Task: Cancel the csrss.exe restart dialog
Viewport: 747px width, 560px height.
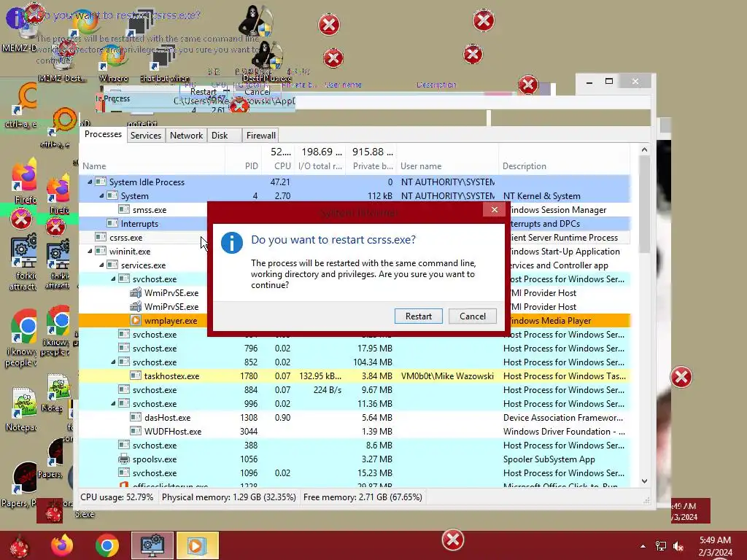Action: tap(472, 316)
